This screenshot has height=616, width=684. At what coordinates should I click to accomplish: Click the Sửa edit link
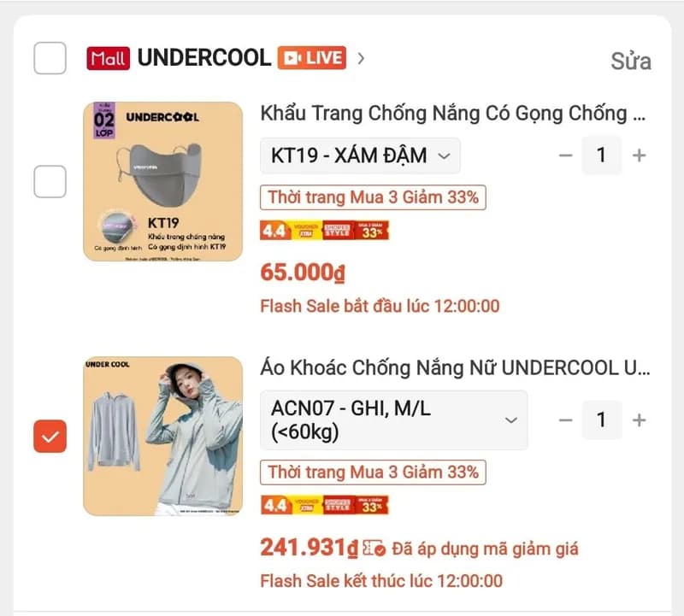(630, 62)
